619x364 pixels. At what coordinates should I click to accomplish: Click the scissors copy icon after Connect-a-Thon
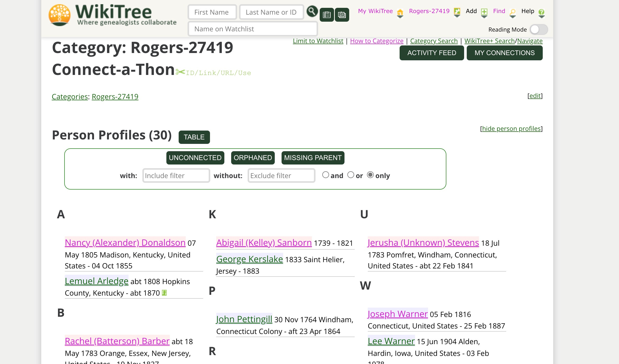[180, 72]
